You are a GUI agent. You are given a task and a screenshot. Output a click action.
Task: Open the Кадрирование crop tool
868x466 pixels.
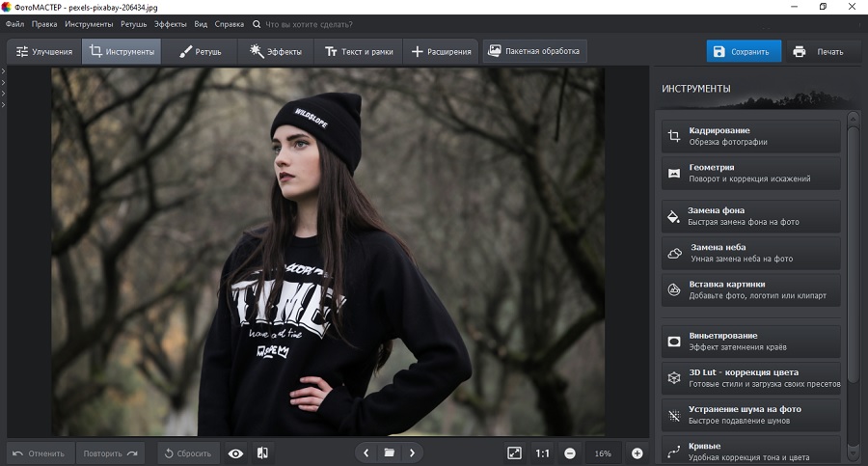tap(750, 136)
